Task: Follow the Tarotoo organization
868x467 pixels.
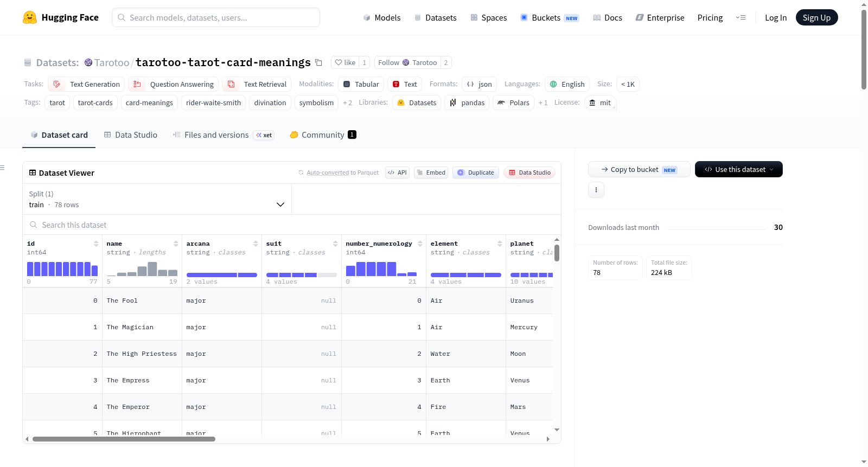Action: click(x=407, y=62)
